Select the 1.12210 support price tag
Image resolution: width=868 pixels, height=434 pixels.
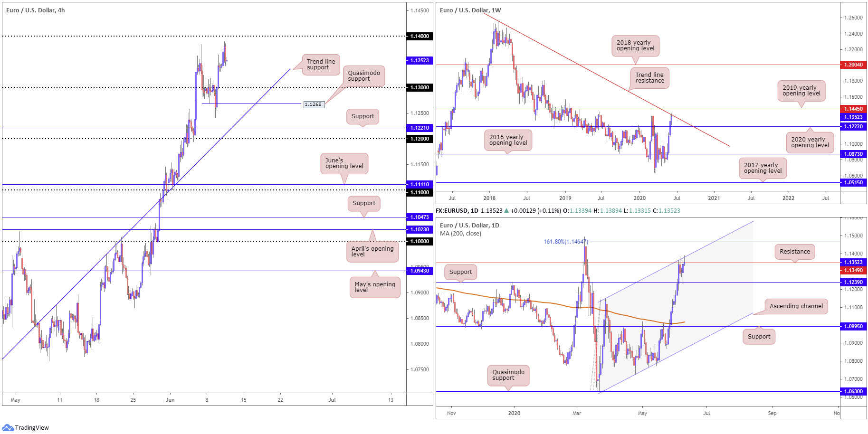[x=420, y=128]
